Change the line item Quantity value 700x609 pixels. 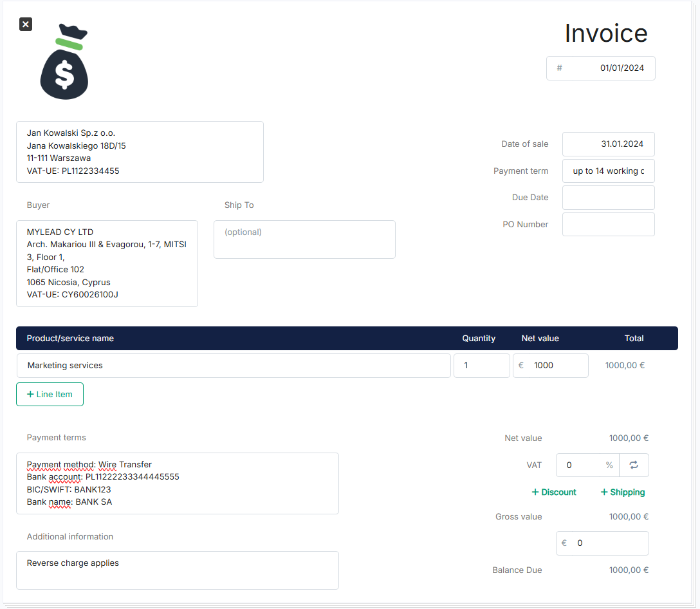click(481, 366)
